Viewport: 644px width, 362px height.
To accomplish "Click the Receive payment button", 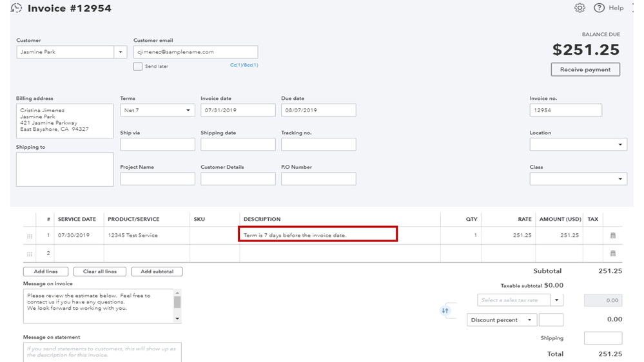I will click(x=585, y=70).
